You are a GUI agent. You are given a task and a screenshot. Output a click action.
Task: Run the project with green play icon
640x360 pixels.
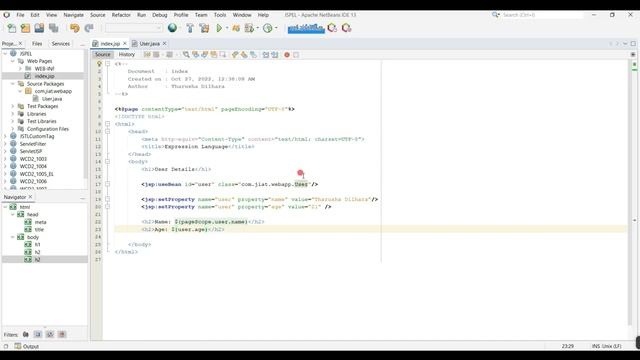[x=219, y=28]
